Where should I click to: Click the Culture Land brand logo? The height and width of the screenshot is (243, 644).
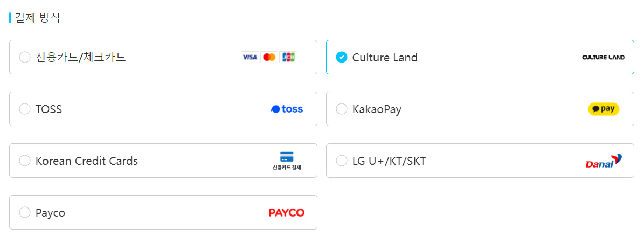coord(603,57)
